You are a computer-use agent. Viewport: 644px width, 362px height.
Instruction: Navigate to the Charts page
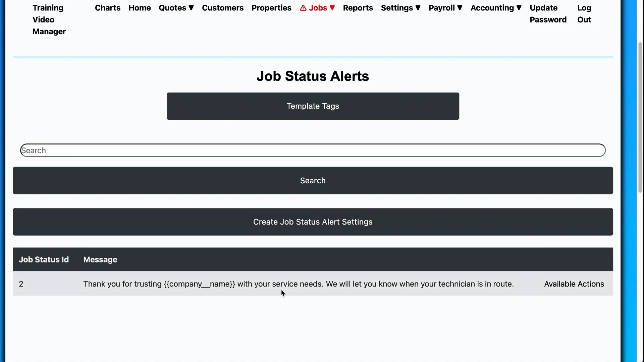coord(107,8)
